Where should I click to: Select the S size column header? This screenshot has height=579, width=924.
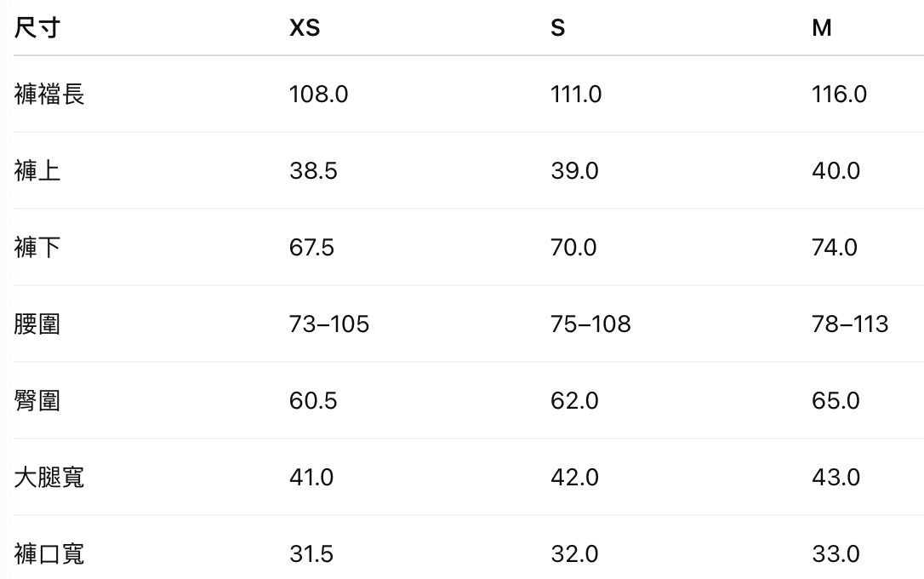tap(557, 28)
